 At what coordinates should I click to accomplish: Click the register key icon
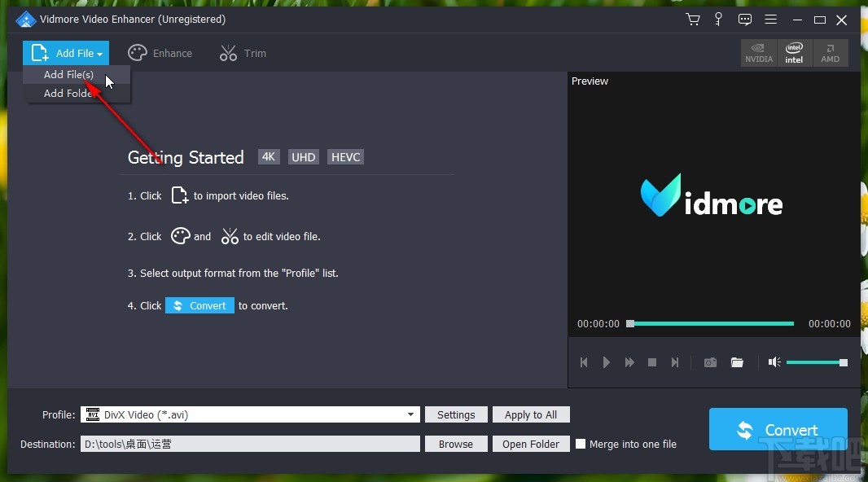click(718, 20)
